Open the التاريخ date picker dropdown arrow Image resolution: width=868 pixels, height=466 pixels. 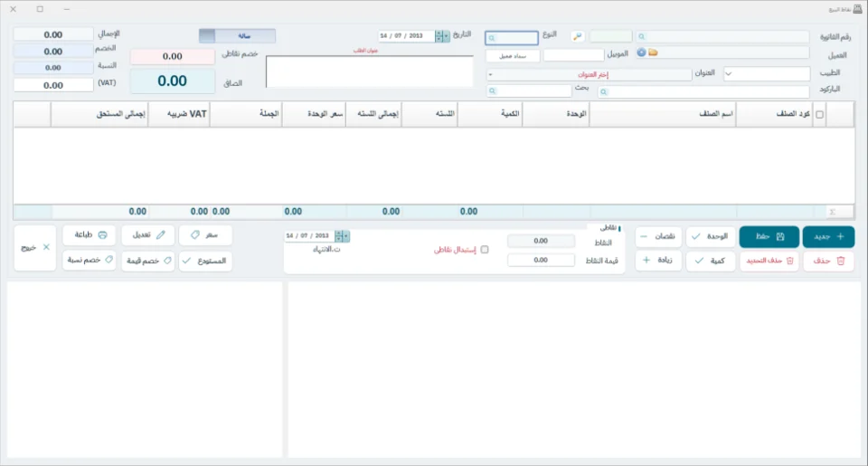point(446,36)
